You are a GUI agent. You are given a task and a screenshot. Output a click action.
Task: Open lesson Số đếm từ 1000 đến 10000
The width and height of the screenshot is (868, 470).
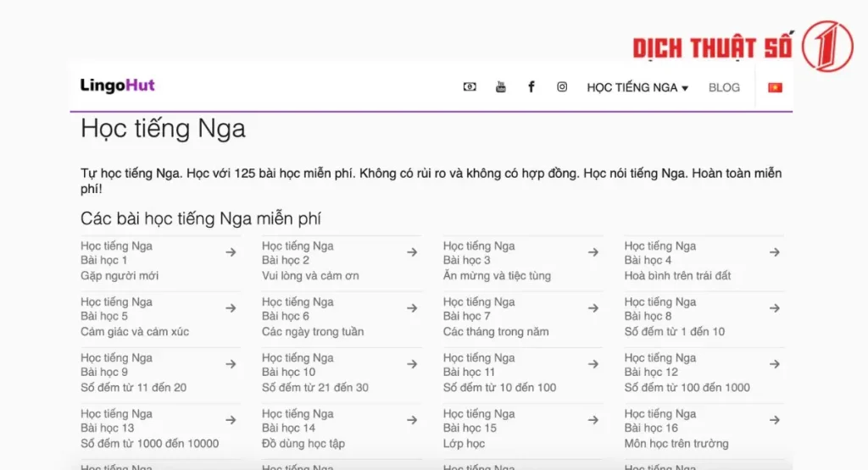pyautogui.click(x=149, y=443)
